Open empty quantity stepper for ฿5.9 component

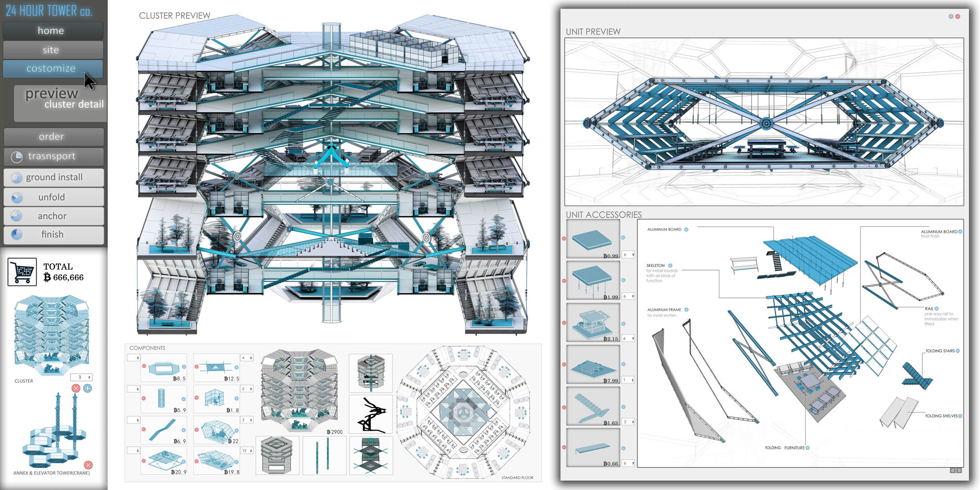(x=134, y=389)
